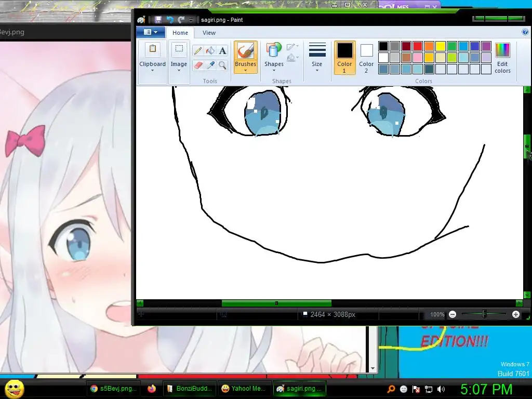Select the Eraser tool
Viewport: 532px width, 399px height.
pos(198,65)
